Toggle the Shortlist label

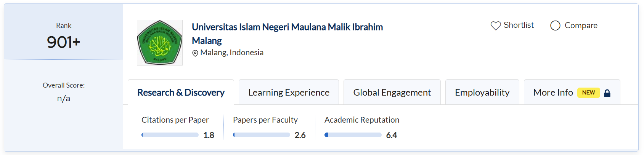519,25
